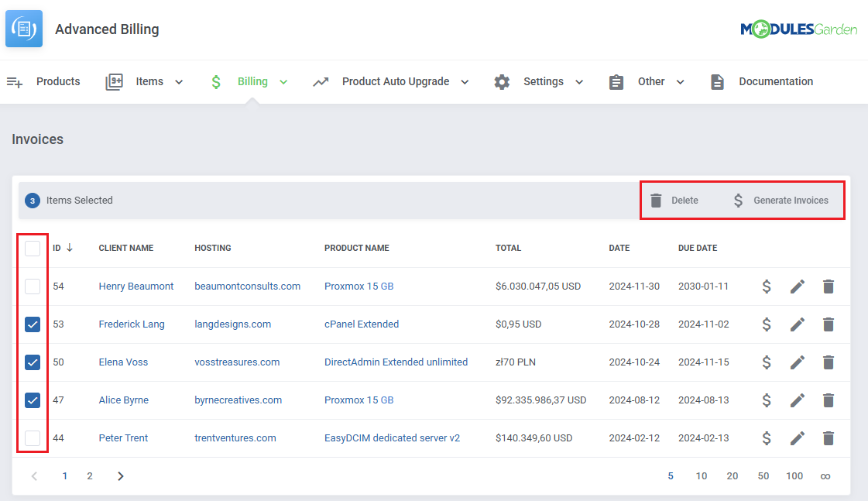
Task: Delete the Peter Trent invoice
Action: pyautogui.click(x=829, y=438)
